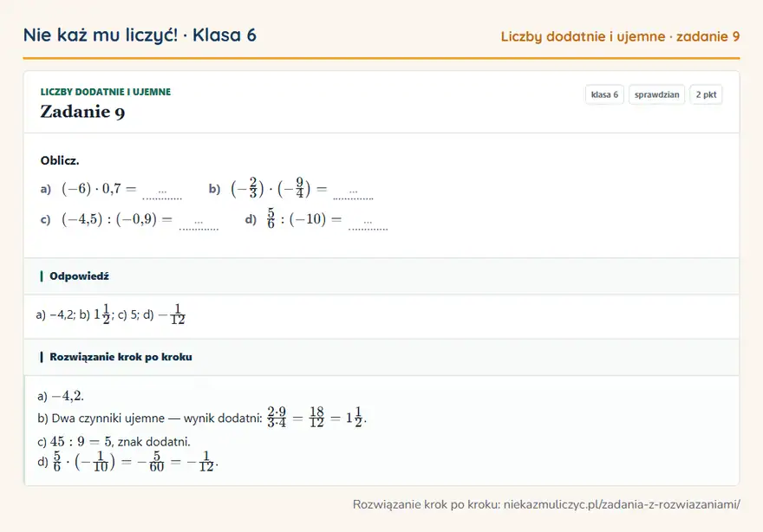The height and width of the screenshot is (532, 763).
Task: Click the 'Nie każ mu liczyć! · Klasa 6' title
Action: (x=140, y=35)
